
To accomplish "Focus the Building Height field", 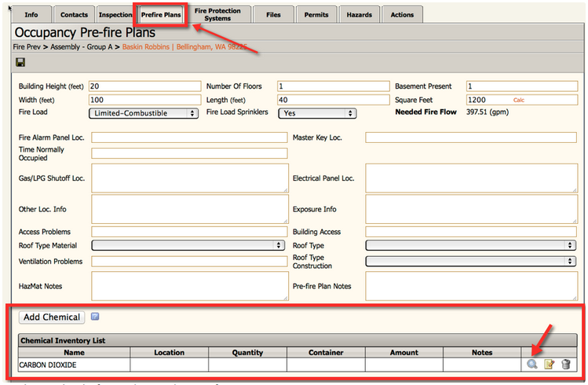I will [x=144, y=86].
